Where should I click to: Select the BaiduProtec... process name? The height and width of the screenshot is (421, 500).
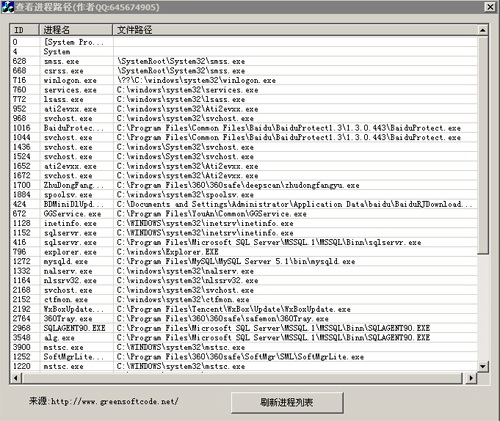coord(74,128)
